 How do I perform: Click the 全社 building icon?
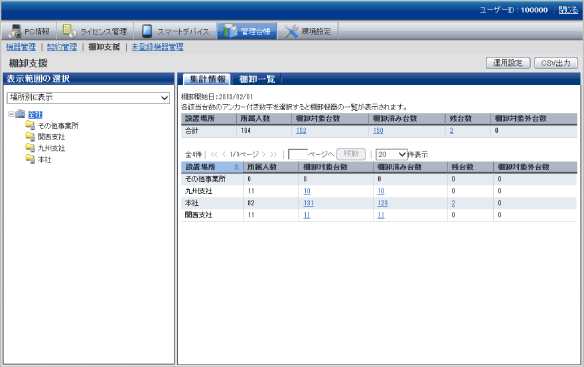click(x=20, y=114)
